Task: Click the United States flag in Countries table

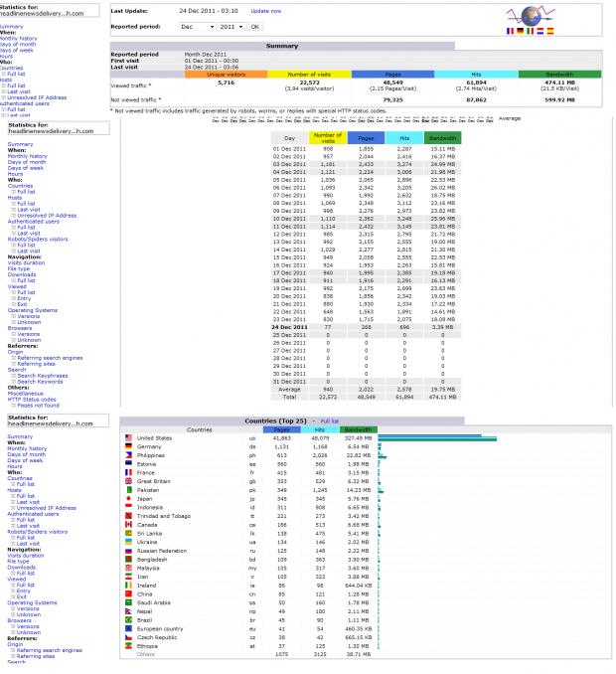Action: pos(128,437)
